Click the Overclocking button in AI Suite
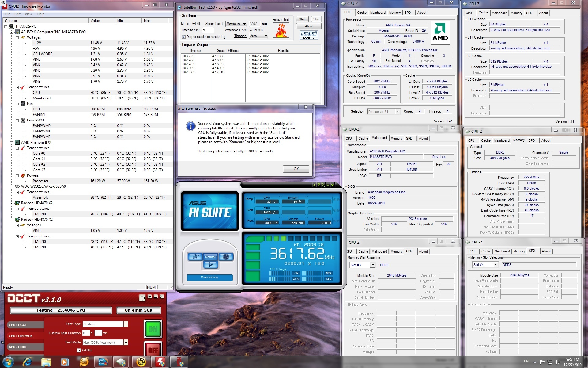 pyautogui.click(x=209, y=277)
